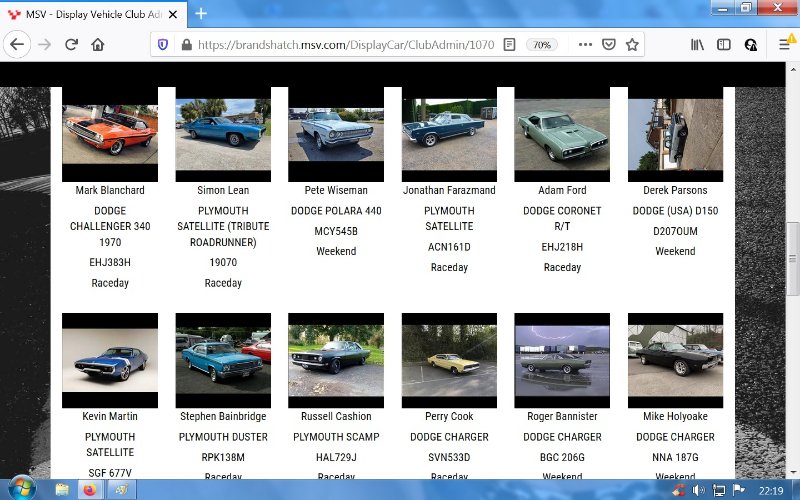Open the tracking protection shield icon
The width and height of the screenshot is (800, 500).
(163, 45)
